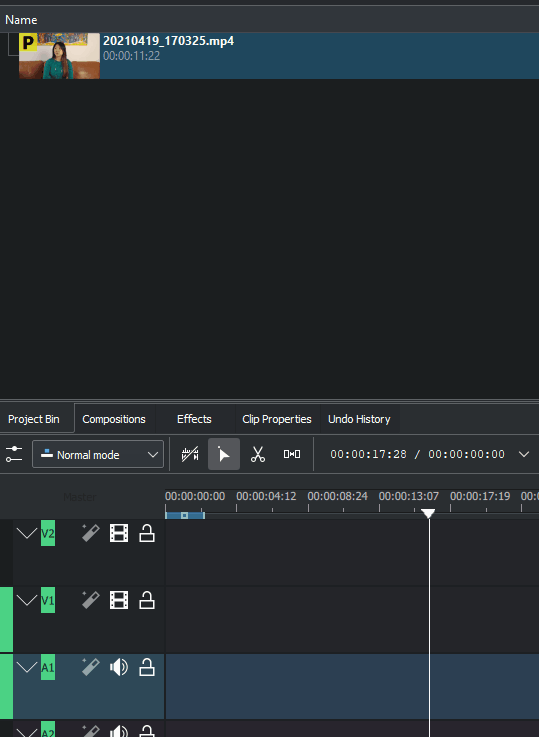Switch to the Undo History tab
Viewport: 539px width, 737px height.
click(359, 419)
